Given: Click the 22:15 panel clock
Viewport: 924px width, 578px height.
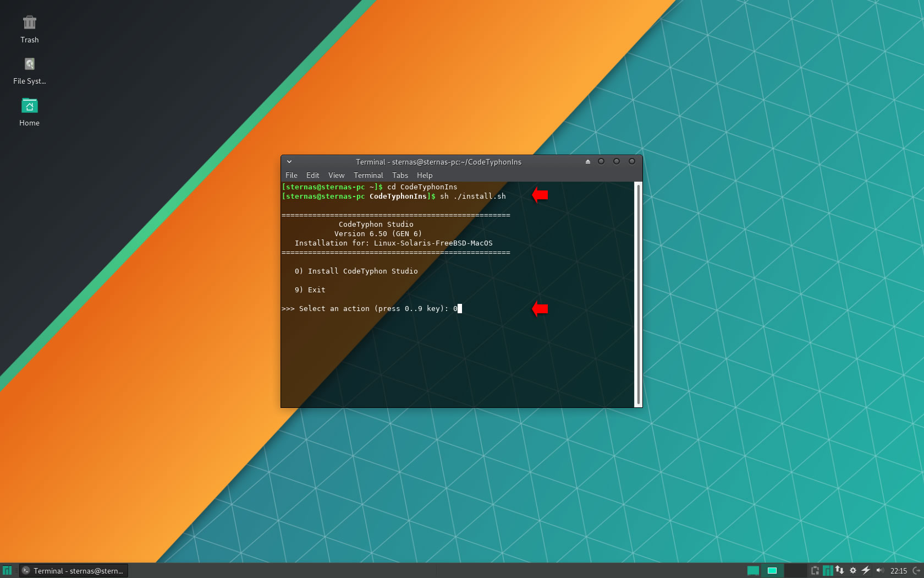Looking at the screenshot, I should [899, 571].
